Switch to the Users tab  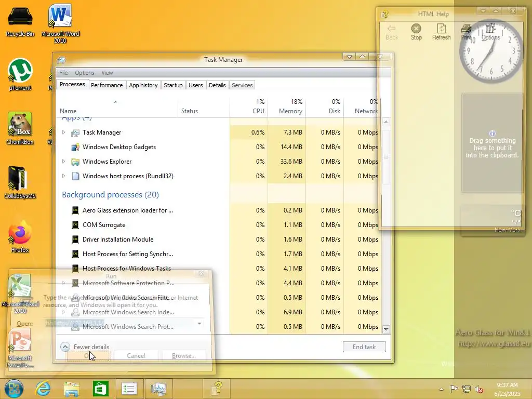click(x=196, y=85)
